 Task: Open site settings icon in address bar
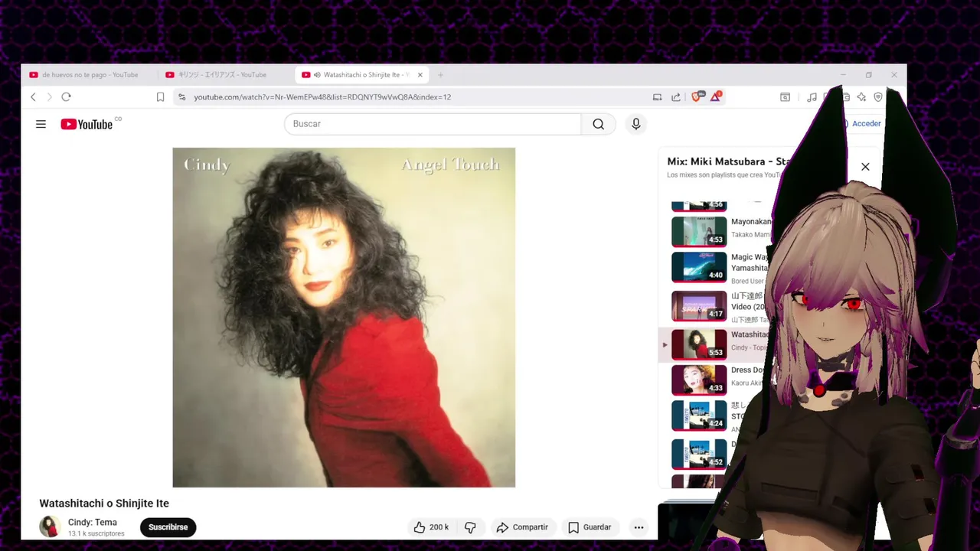click(181, 97)
